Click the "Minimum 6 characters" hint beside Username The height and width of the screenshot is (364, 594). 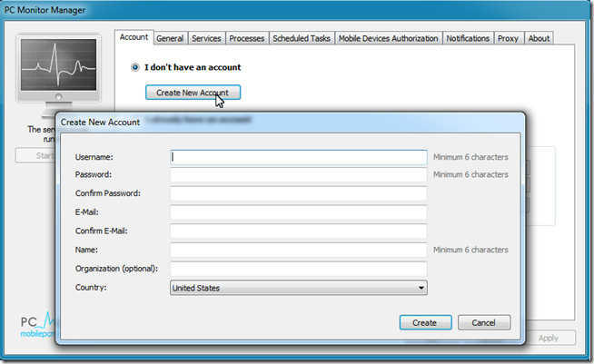pos(470,157)
